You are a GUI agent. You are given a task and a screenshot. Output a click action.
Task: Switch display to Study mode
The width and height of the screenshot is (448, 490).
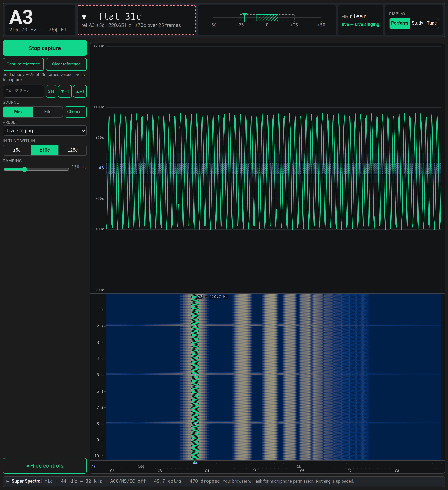pyautogui.click(x=417, y=23)
